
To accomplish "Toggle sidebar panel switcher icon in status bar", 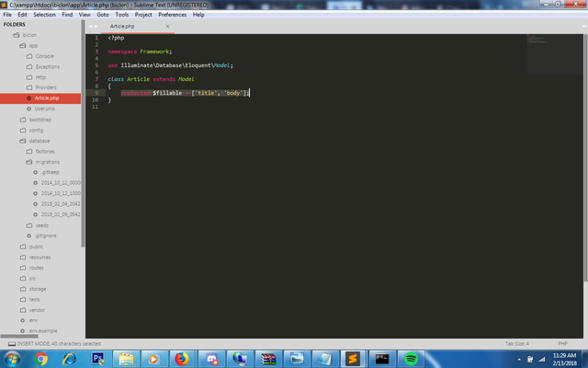I will 12,343.
